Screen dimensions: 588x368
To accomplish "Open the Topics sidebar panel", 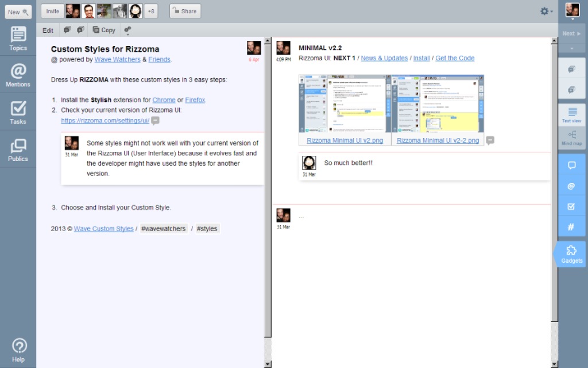I will (x=18, y=39).
